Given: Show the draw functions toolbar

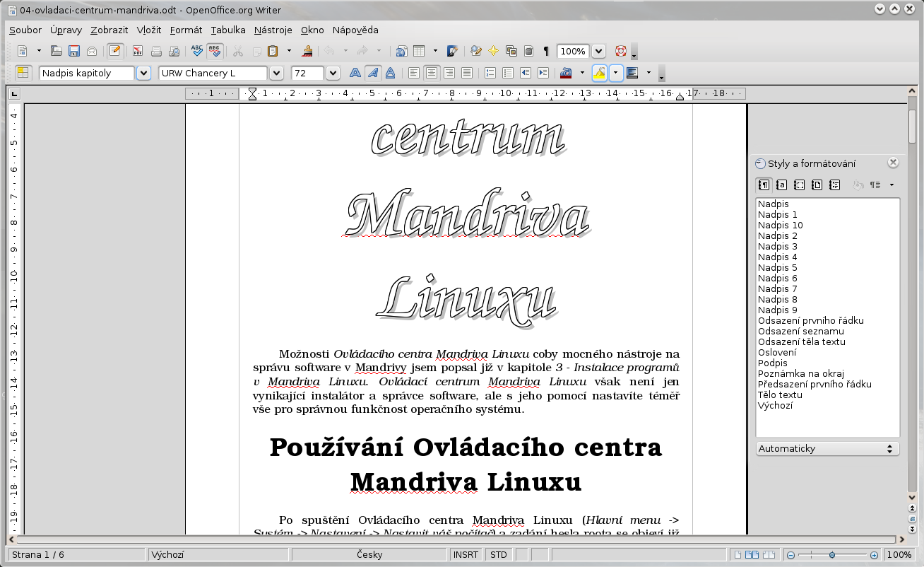Looking at the screenshot, I should click(453, 51).
